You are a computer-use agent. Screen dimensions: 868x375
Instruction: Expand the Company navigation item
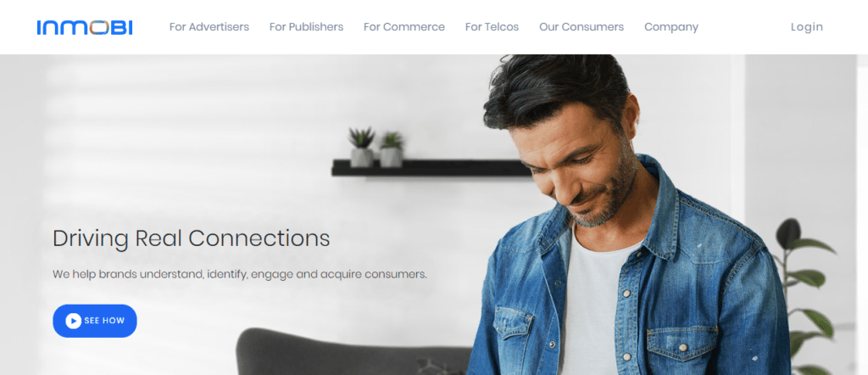tap(671, 27)
